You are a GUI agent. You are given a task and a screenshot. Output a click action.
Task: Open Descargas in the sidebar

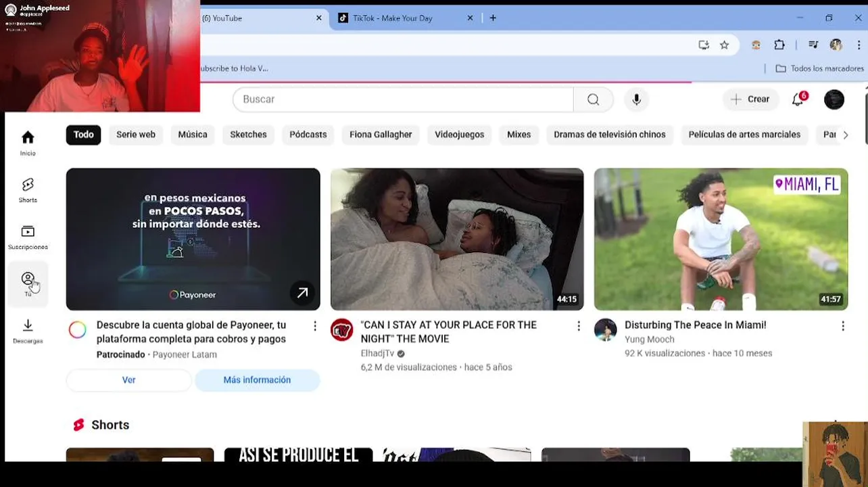tap(28, 331)
